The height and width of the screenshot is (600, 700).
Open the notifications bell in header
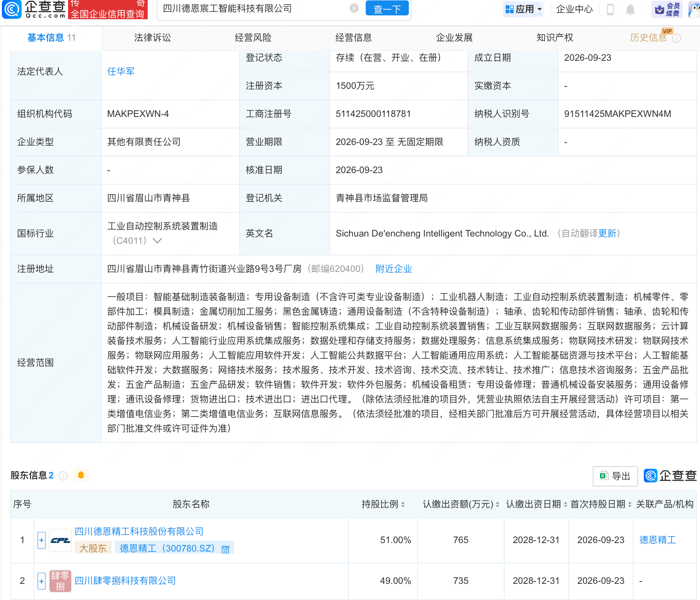pos(630,9)
